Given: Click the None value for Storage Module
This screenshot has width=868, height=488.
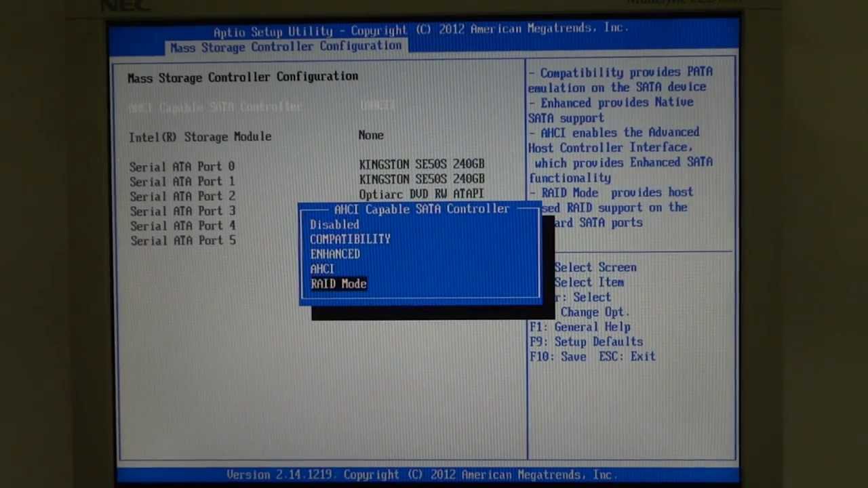Looking at the screenshot, I should (371, 136).
